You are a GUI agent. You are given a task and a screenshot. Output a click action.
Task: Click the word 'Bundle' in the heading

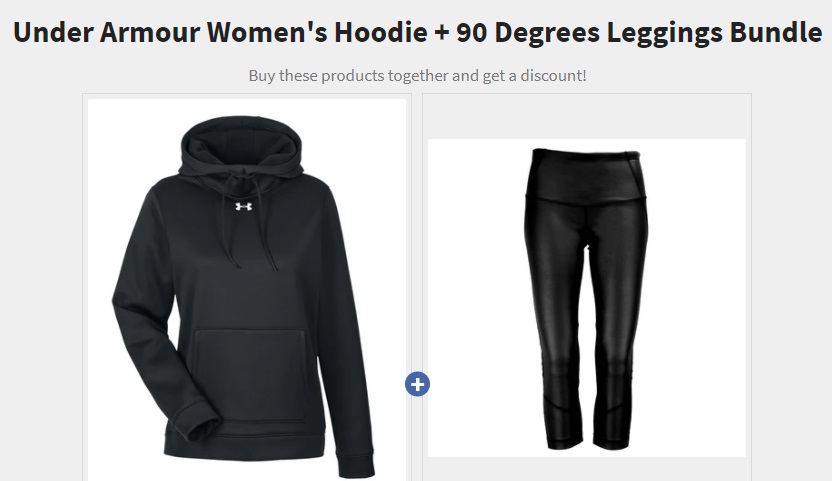click(x=776, y=32)
